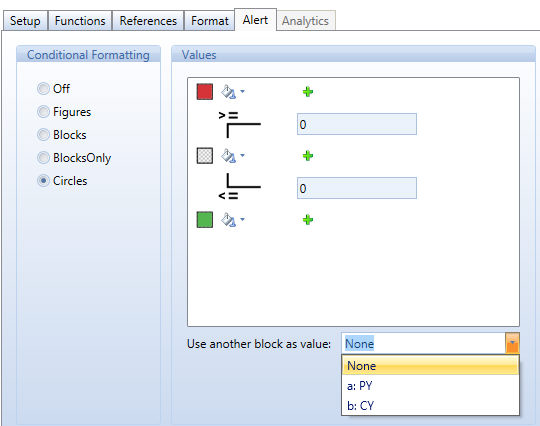Open the red row fill color dropdown arrow
This screenshot has height=426, width=540.
tap(242, 92)
